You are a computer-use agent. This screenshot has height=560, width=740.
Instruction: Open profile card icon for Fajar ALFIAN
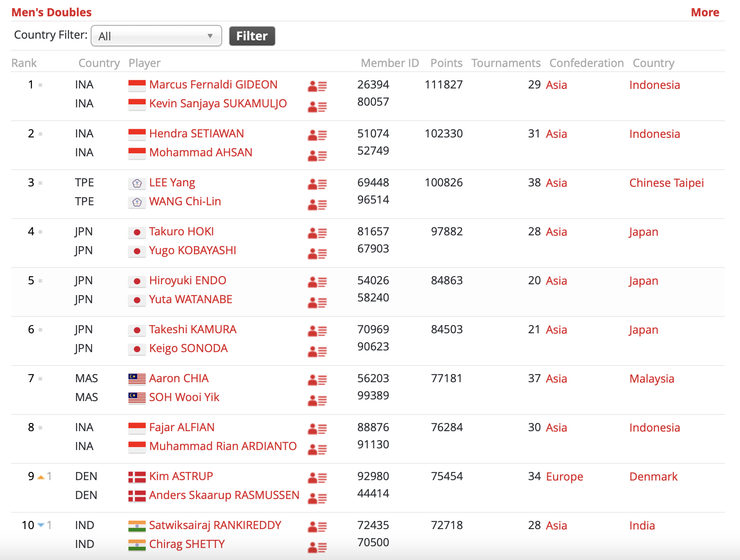tap(317, 429)
